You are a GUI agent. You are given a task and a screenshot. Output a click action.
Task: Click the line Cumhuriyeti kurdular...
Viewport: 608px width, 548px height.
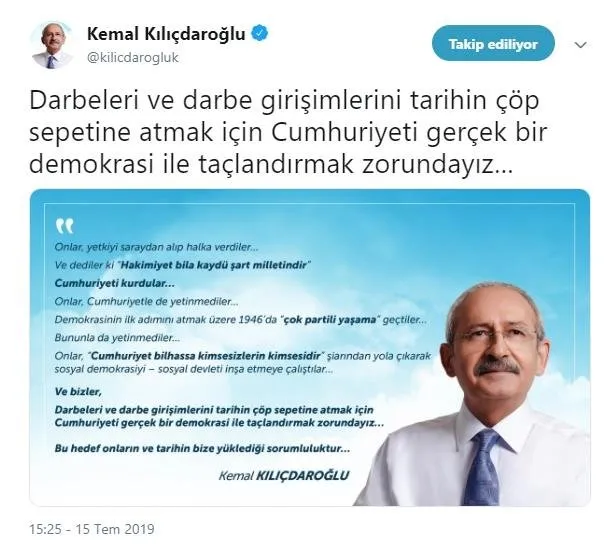click(115, 283)
